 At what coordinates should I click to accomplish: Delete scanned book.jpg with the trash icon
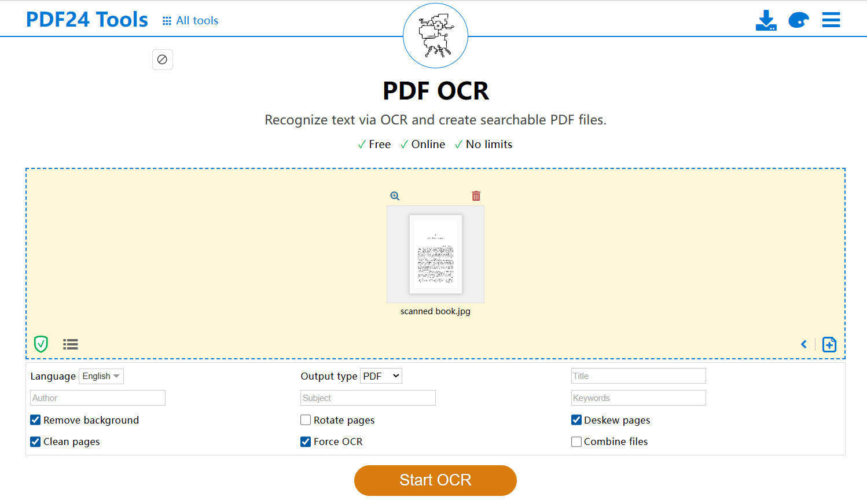(476, 196)
